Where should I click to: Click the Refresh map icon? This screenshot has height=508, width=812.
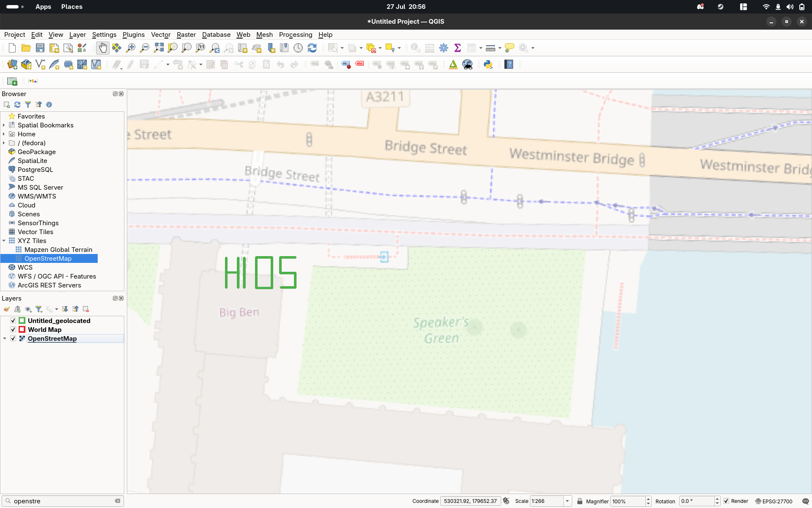click(312, 48)
